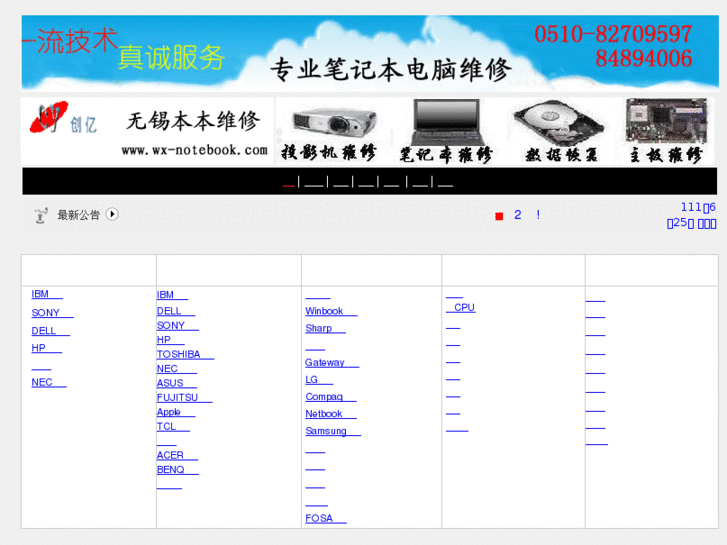Open the FUJITSU link
This screenshot has height=545, width=727.
(x=185, y=398)
